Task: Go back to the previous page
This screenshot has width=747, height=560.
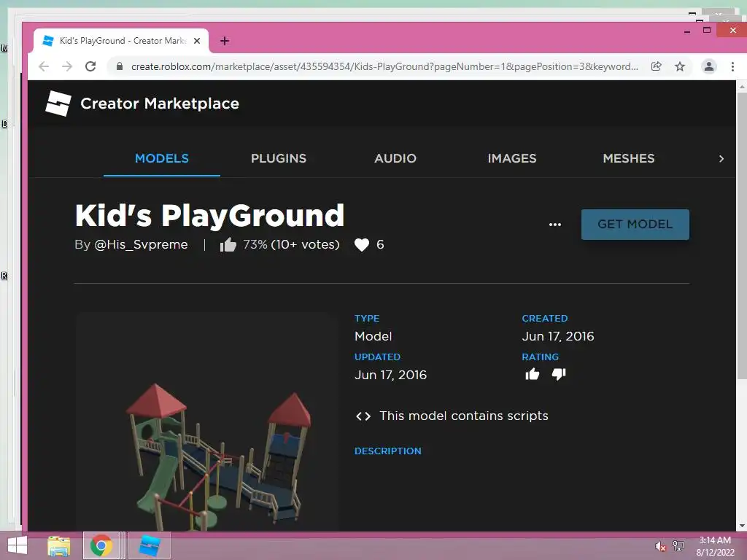Action: click(x=44, y=66)
